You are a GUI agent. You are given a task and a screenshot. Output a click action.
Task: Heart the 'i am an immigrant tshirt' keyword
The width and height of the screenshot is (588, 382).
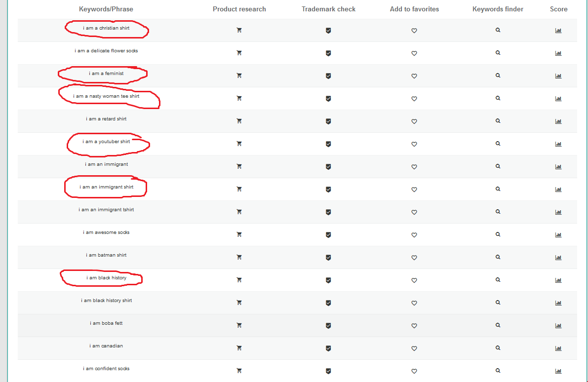tap(414, 212)
